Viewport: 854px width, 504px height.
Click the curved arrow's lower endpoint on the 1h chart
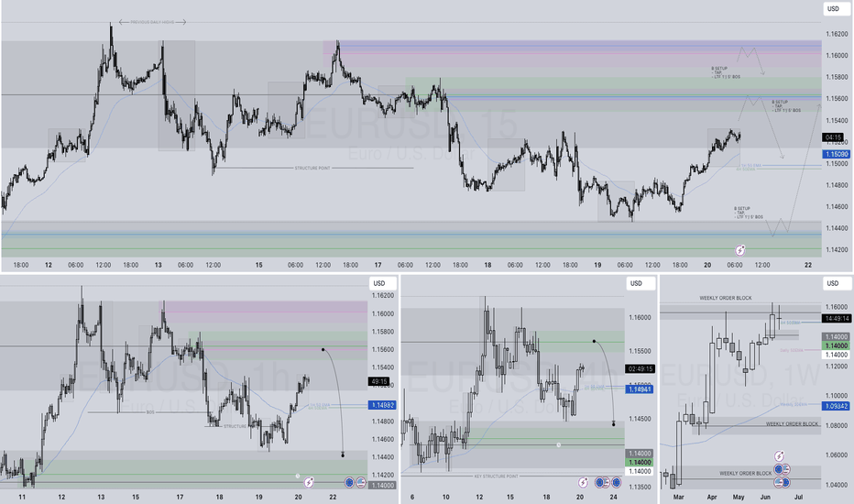pyautogui.click(x=343, y=455)
